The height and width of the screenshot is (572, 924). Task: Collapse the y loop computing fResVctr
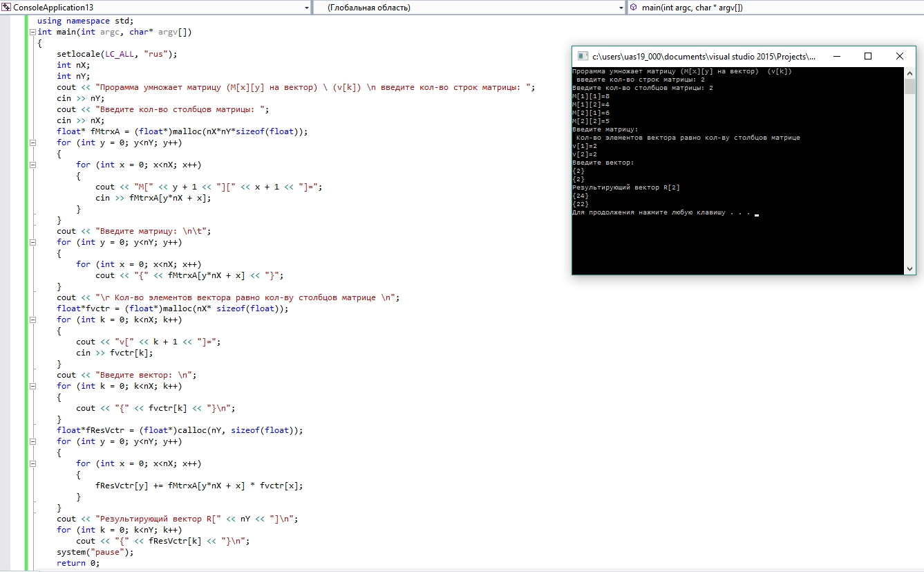[x=32, y=441]
